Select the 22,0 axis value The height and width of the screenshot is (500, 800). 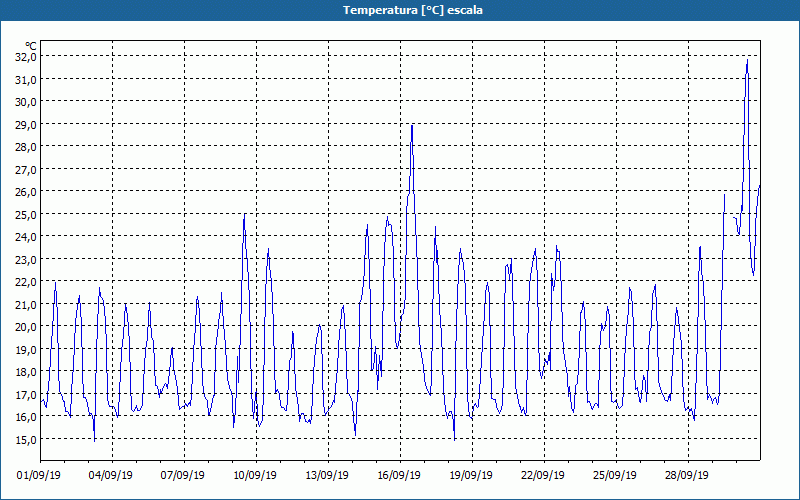[26, 282]
